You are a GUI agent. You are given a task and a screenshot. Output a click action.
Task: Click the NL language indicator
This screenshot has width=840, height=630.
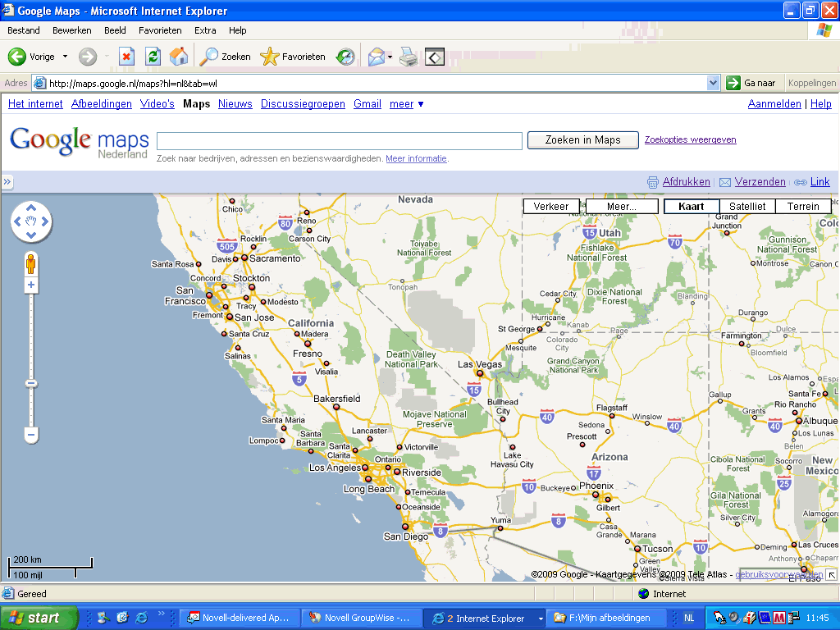(689, 618)
